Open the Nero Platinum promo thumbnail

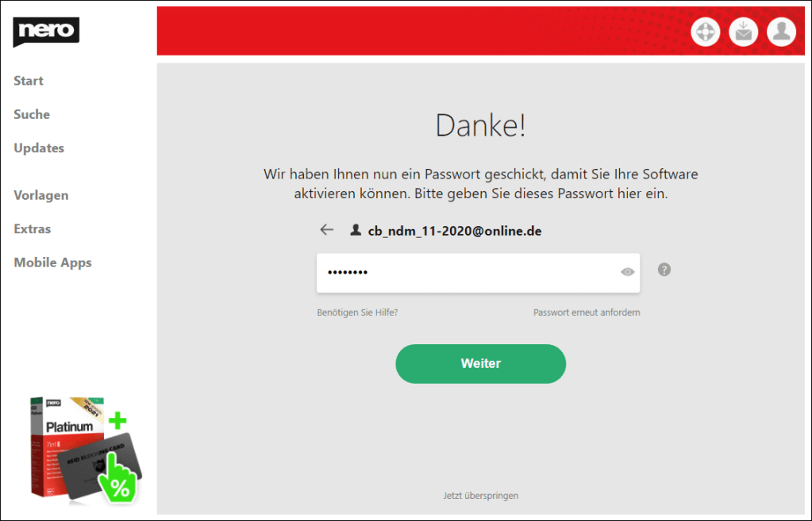pos(86,450)
